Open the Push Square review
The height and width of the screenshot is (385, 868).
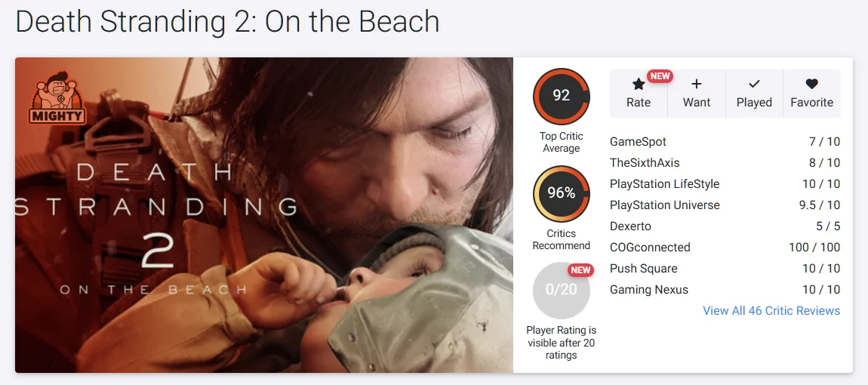coord(643,269)
